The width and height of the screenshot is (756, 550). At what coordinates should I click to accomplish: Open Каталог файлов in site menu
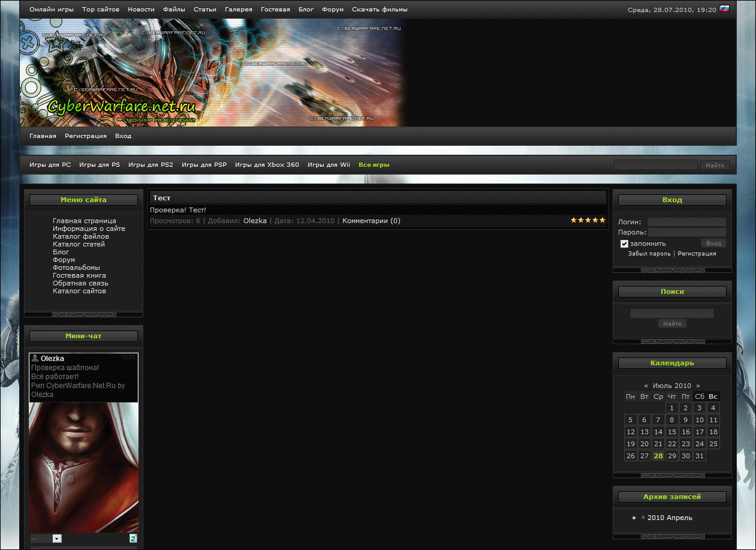[x=81, y=236]
